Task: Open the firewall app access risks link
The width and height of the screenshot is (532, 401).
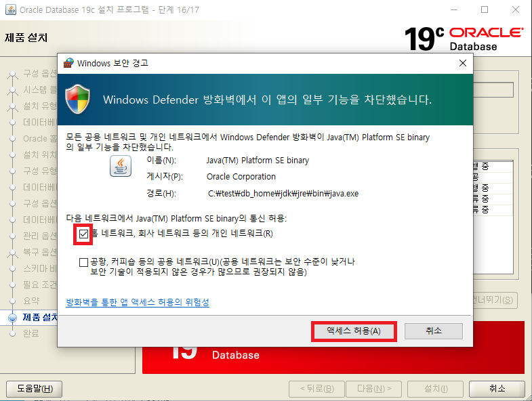Action: click(x=138, y=302)
